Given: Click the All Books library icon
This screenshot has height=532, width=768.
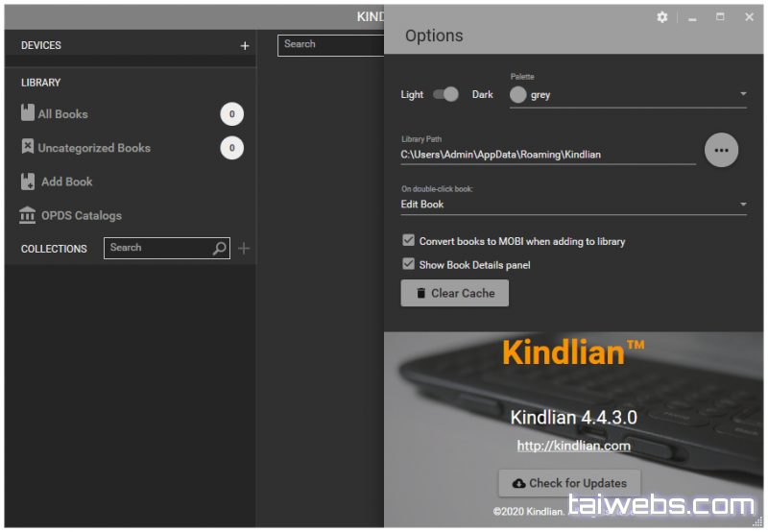Looking at the screenshot, I should [x=28, y=113].
